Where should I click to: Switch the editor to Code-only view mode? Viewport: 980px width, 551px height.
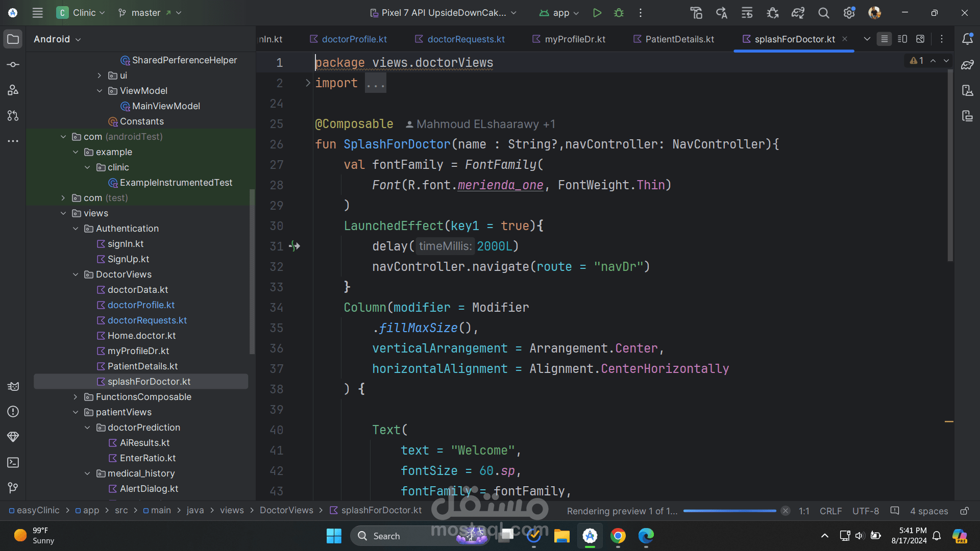pyautogui.click(x=885, y=39)
